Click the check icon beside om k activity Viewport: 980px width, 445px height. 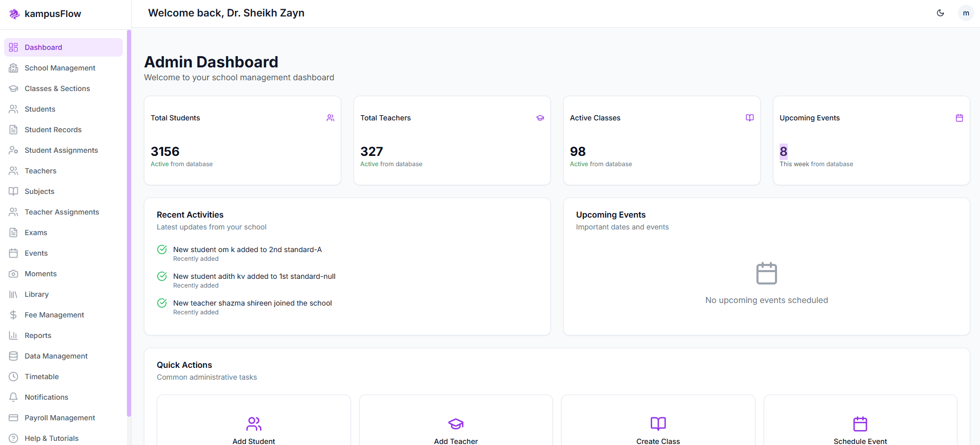coord(162,250)
